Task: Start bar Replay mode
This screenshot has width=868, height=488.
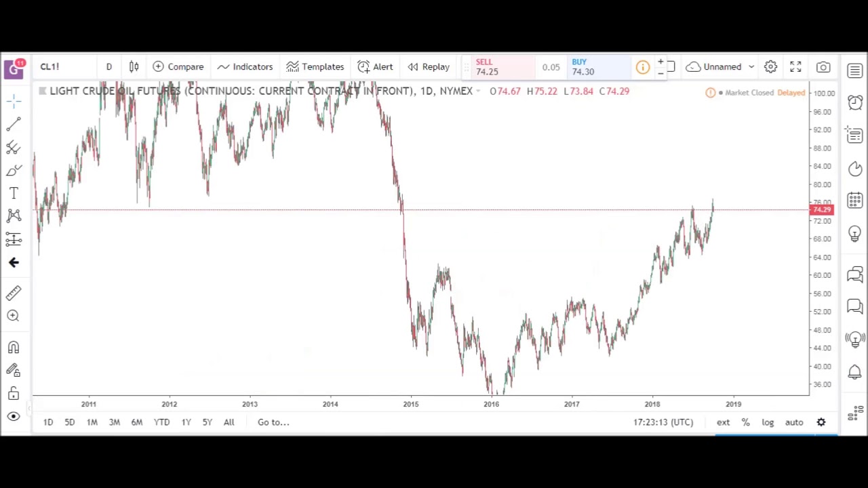Action: click(429, 66)
